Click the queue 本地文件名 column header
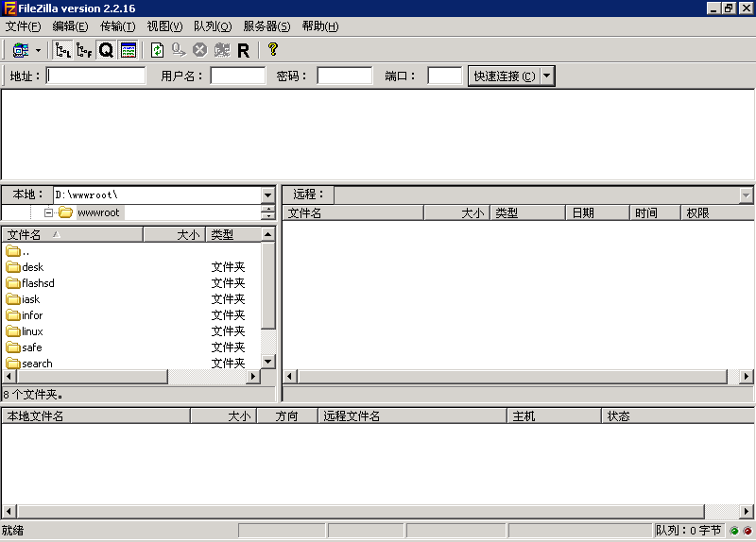Viewport: 756px width, 542px height. click(x=96, y=415)
